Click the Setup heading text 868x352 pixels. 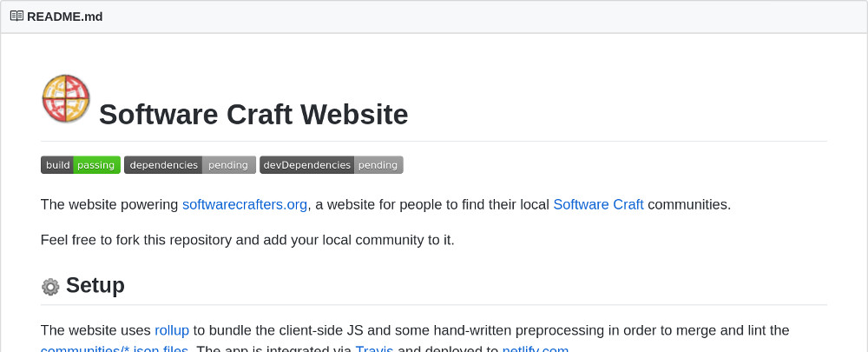[95, 285]
